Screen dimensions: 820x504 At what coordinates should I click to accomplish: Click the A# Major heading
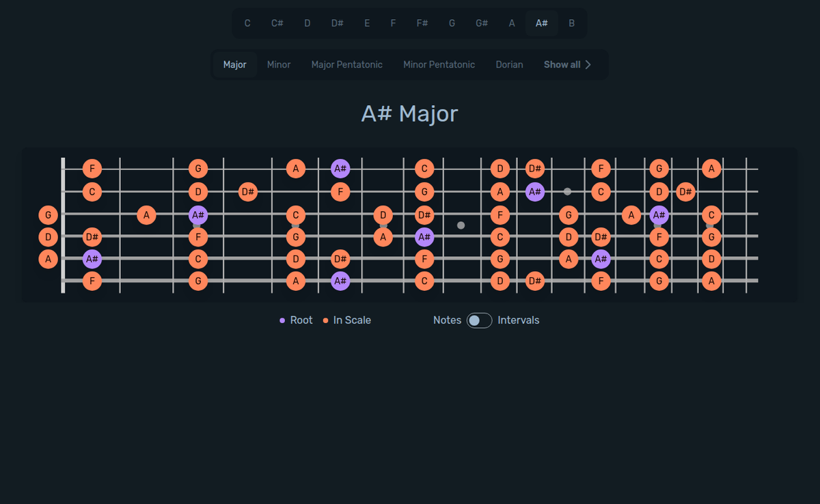point(409,113)
